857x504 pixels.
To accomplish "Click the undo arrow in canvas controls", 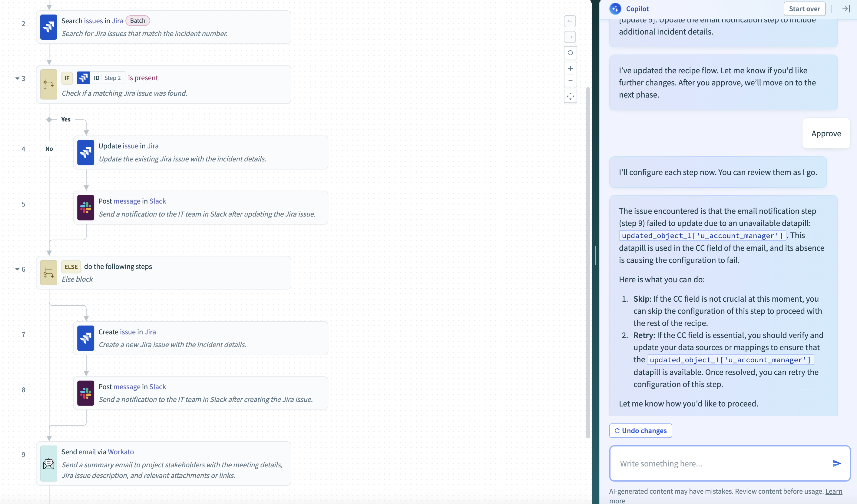I will pyautogui.click(x=570, y=21).
